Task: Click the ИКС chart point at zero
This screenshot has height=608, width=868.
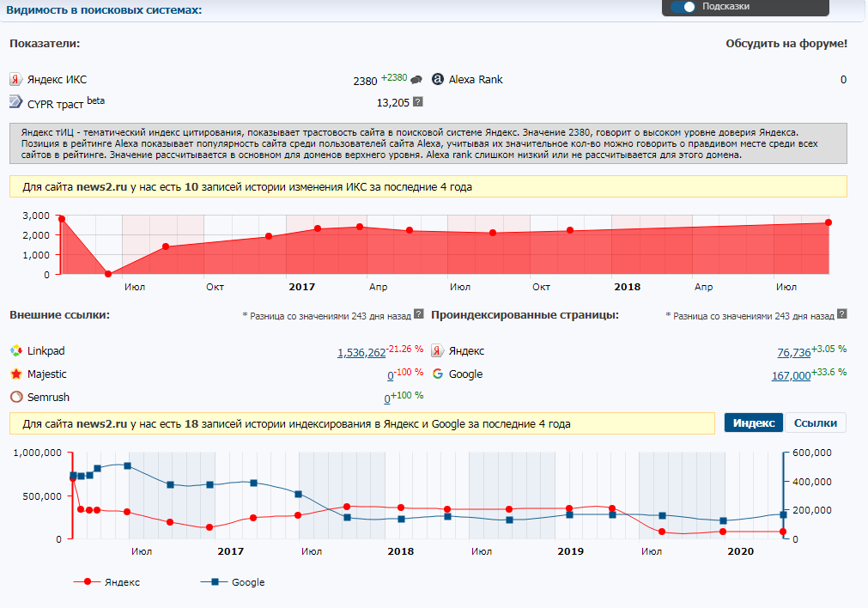Action: pyautogui.click(x=108, y=274)
